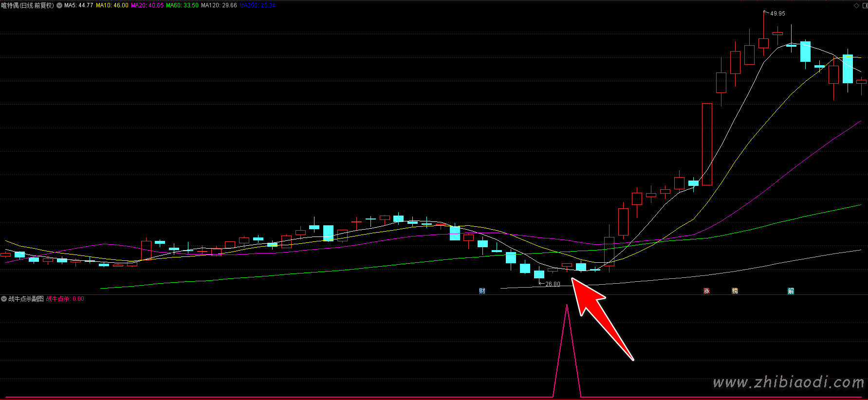The image size is (868, 400).
Task: Click the 战牛点杀副图 sub-chart name
Action: tap(26, 299)
